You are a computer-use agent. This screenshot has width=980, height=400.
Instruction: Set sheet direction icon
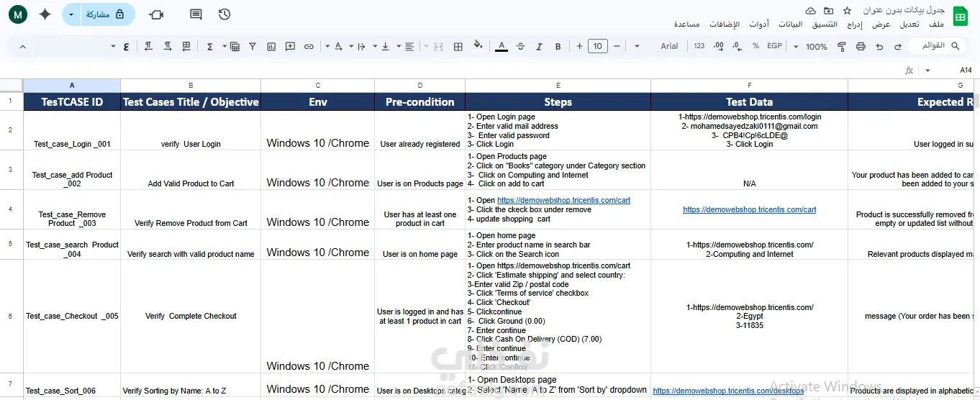coord(186,46)
